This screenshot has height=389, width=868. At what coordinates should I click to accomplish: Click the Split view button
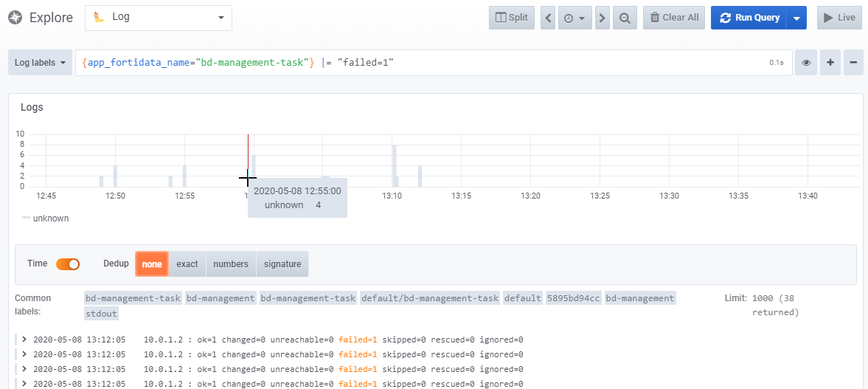coord(512,18)
